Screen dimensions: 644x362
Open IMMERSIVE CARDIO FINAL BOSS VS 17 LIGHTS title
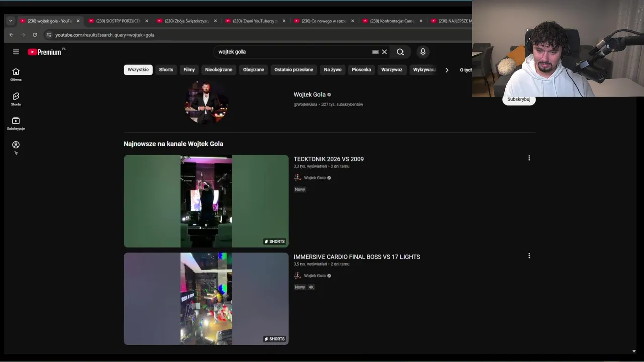coord(357,257)
